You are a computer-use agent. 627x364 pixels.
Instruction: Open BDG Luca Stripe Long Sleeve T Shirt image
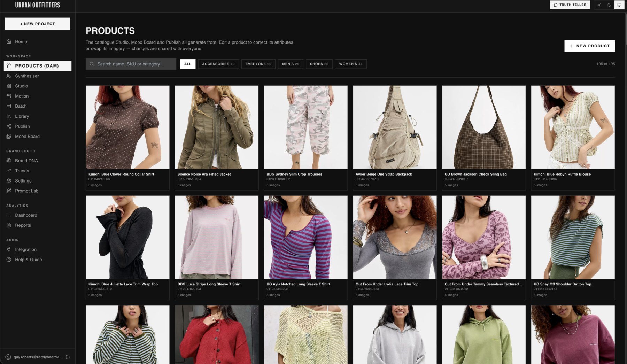(x=217, y=237)
